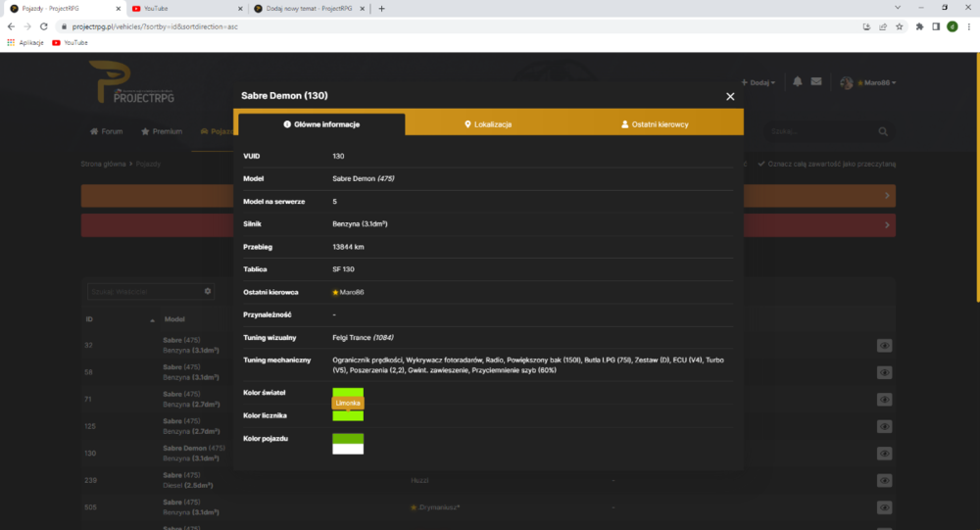The image size is (980, 530).
Task: Open the Chrome three-dot menu
Action: [x=969, y=26]
